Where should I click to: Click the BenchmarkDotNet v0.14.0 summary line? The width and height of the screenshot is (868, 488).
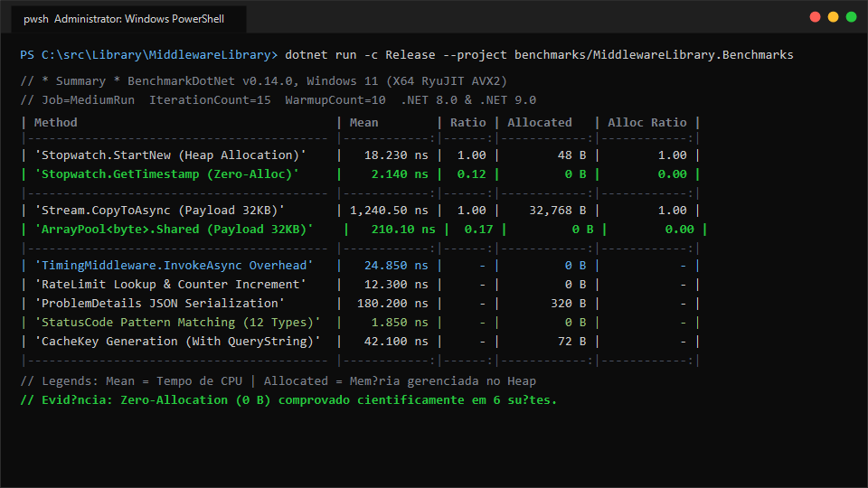click(x=263, y=80)
